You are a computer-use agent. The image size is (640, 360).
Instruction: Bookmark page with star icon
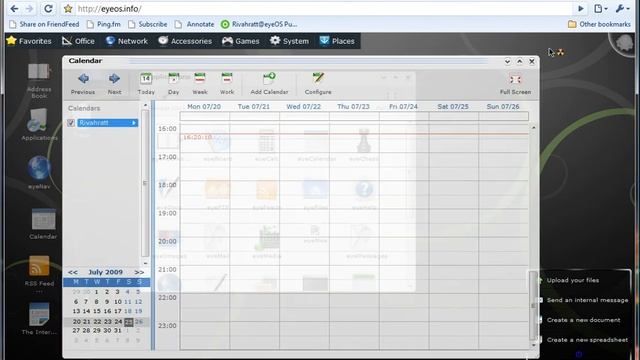tap(68, 9)
